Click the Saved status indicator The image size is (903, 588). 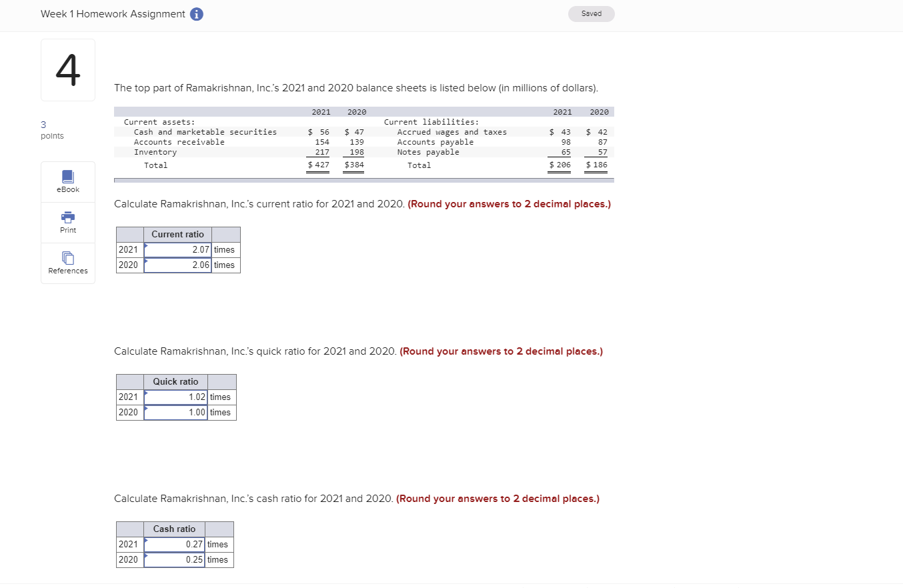click(x=591, y=13)
